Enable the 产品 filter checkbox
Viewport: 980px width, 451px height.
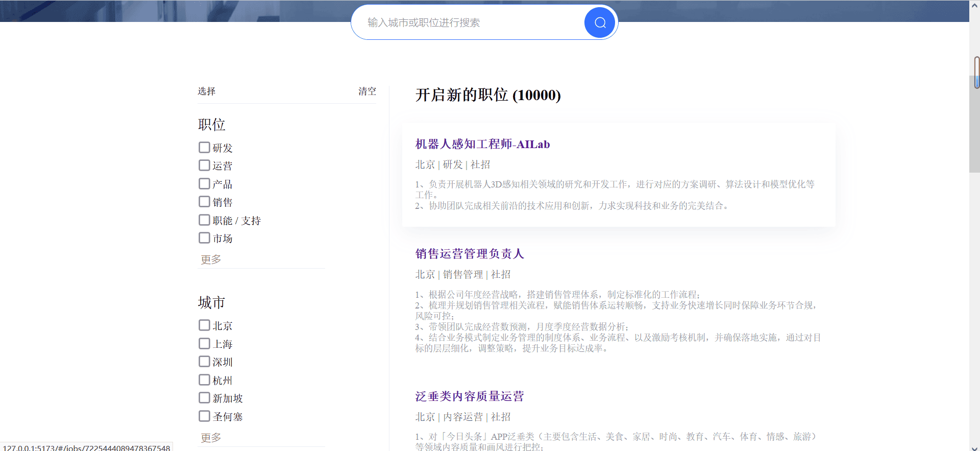[x=204, y=184]
